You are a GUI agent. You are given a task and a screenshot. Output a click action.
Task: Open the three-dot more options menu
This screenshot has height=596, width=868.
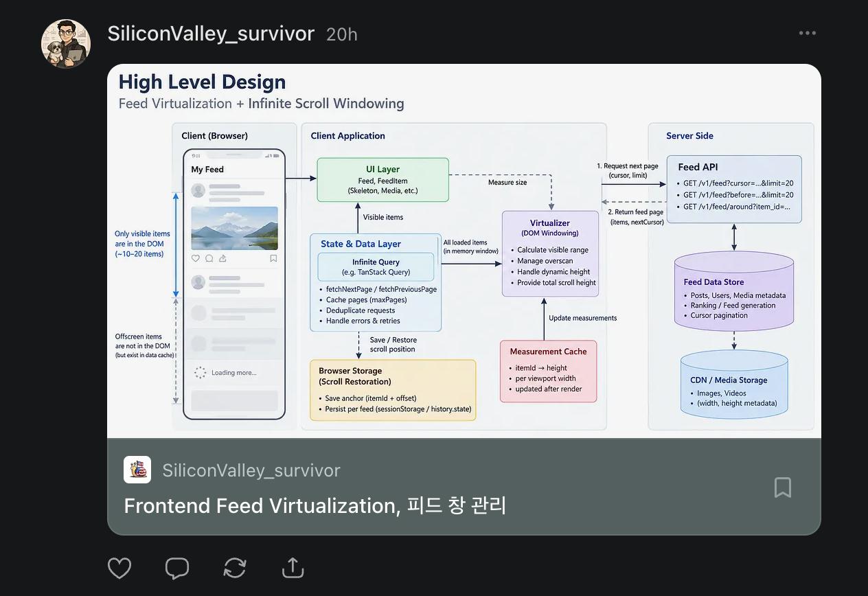pyautogui.click(x=808, y=33)
